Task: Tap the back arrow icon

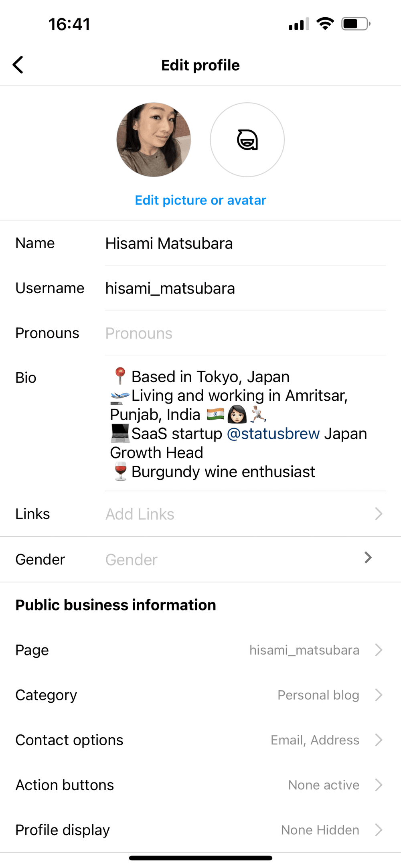Action: coord(18,65)
